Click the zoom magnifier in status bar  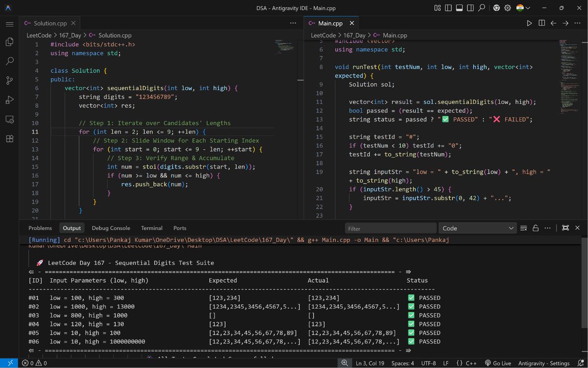point(345,363)
